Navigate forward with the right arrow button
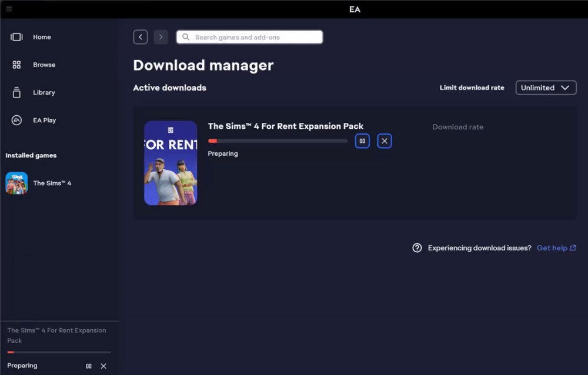This screenshot has width=588, height=375. 161,37
